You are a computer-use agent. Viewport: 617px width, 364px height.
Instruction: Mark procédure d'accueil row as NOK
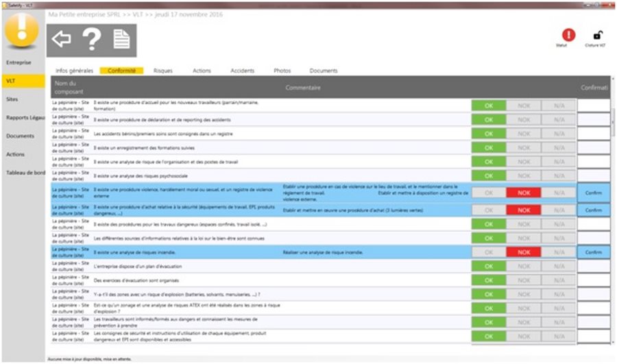(x=524, y=106)
